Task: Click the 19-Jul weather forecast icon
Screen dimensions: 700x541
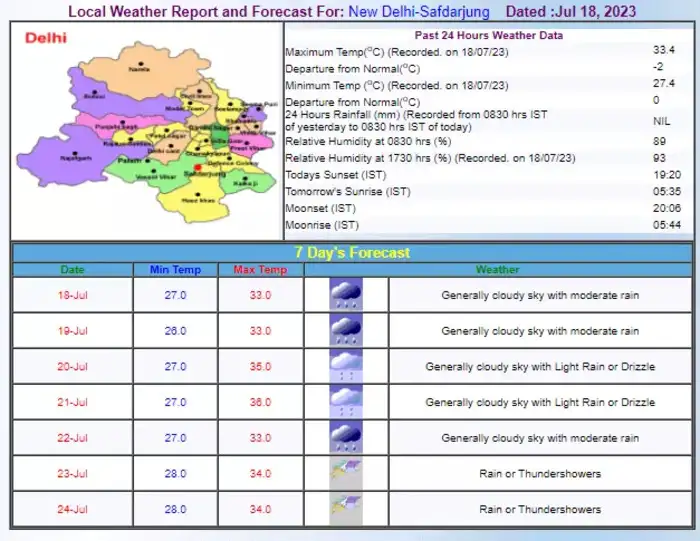Action: tap(346, 331)
